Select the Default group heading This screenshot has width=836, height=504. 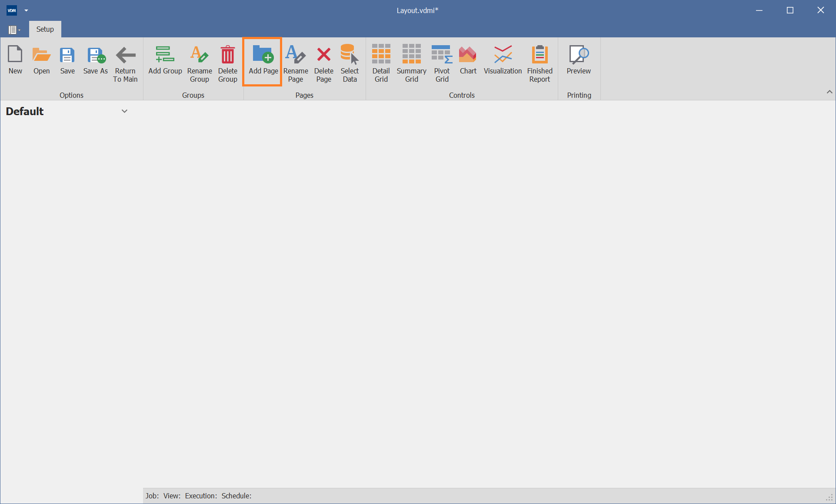pos(25,111)
